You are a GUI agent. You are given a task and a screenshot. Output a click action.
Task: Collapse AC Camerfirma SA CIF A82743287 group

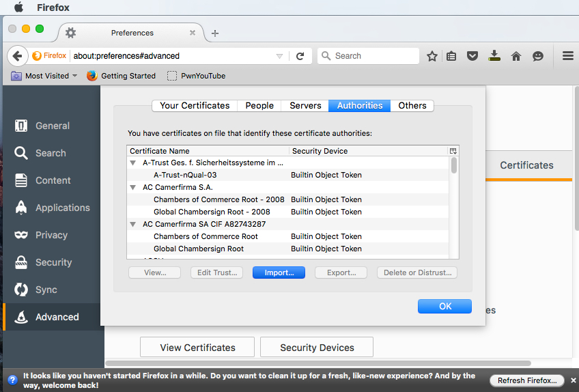133,224
